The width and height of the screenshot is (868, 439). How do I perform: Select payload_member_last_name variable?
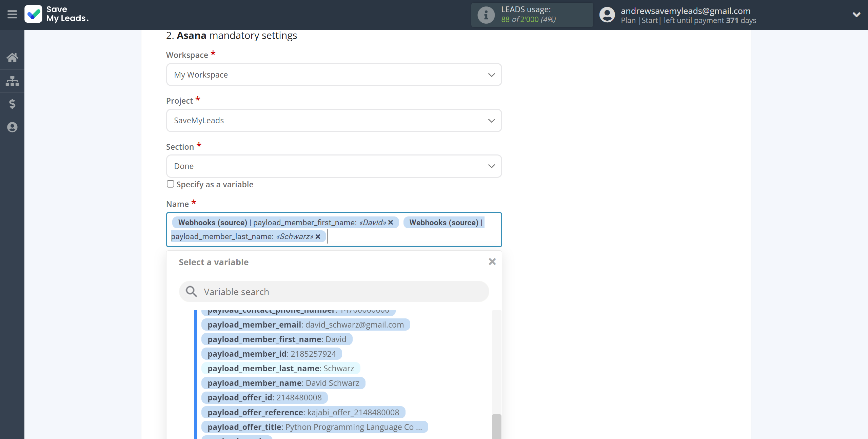pyautogui.click(x=281, y=368)
